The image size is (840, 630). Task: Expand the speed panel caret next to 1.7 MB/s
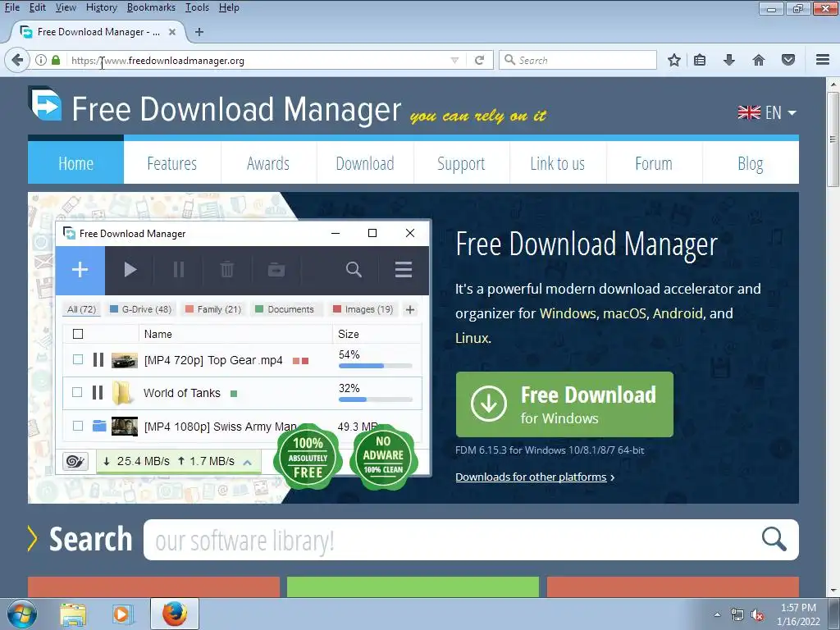[248, 463]
